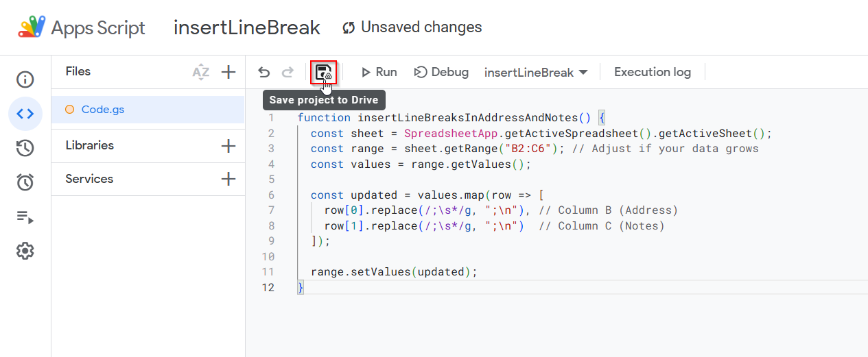The image size is (868, 357).
Task: Click the function name insertLineBreaksInAddressAndNotes in code
Action: (x=467, y=118)
